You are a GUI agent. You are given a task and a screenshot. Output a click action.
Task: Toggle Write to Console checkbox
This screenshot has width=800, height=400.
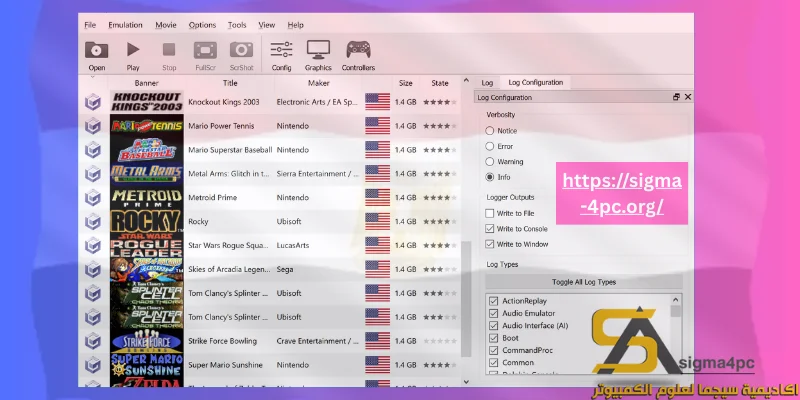coord(489,229)
